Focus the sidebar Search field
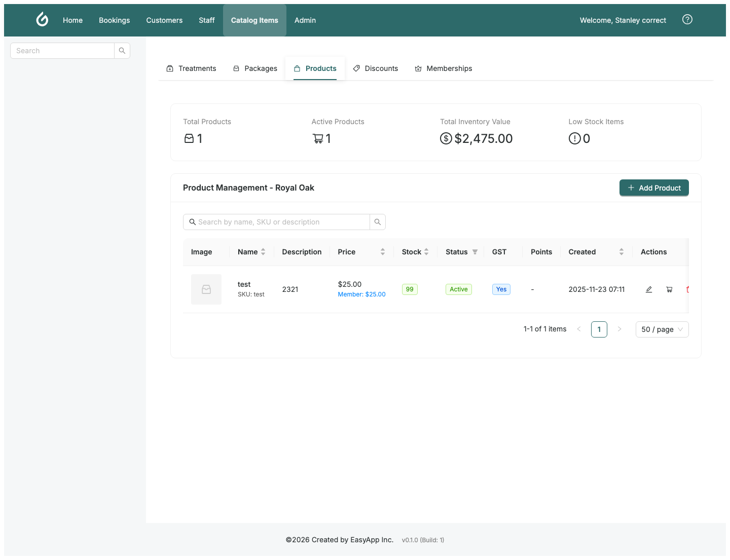Screen dimensions: 730x560 pyautogui.click(x=62, y=51)
